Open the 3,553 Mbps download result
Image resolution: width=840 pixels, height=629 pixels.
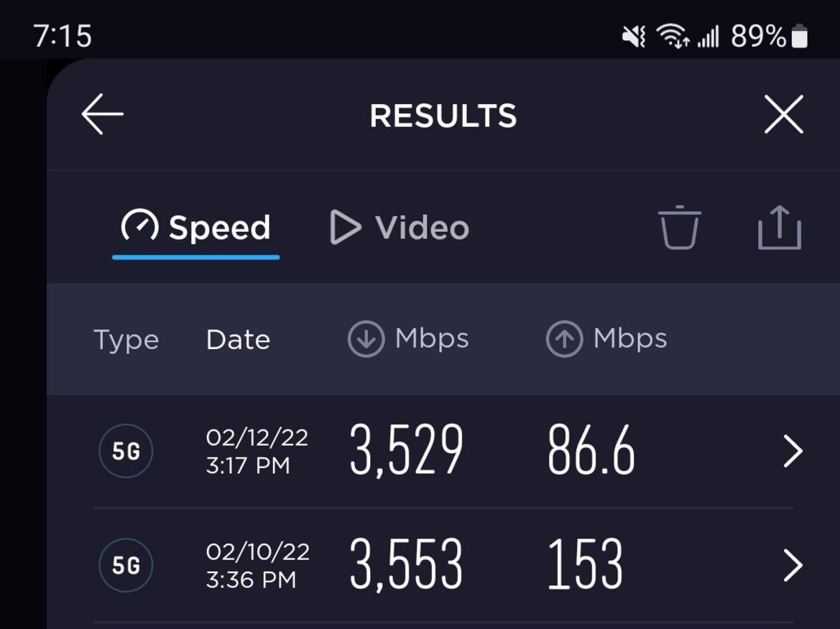pyautogui.click(x=406, y=564)
